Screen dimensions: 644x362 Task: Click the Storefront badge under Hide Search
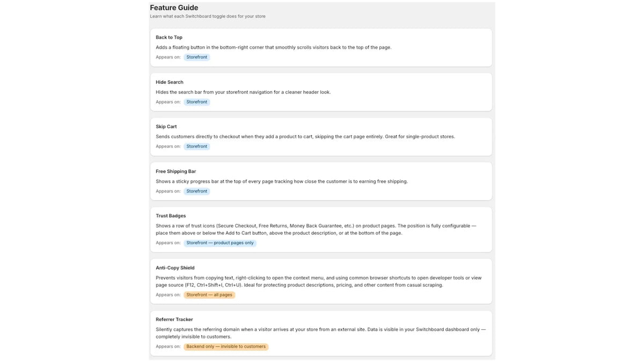(197, 102)
